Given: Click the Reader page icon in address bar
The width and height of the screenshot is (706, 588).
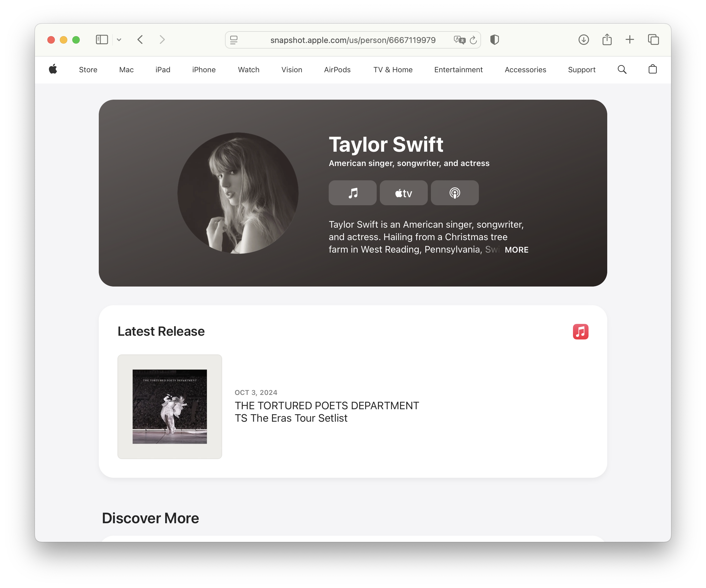Looking at the screenshot, I should pyautogui.click(x=234, y=40).
